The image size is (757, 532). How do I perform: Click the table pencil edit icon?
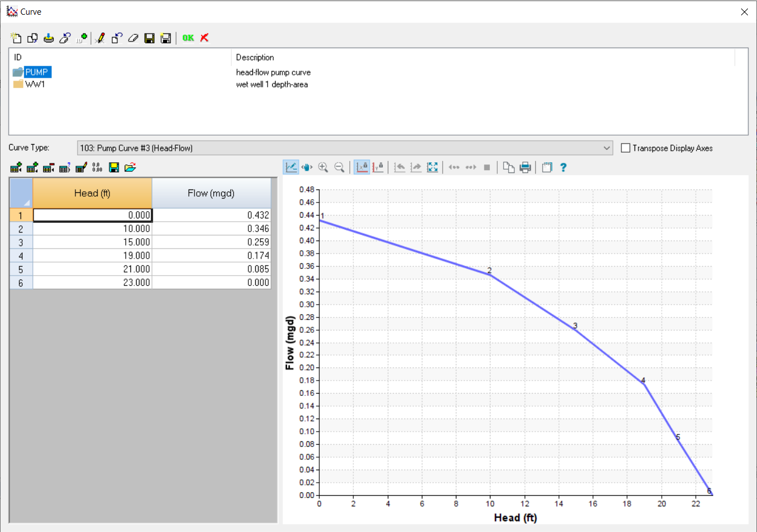click(81, 167)
